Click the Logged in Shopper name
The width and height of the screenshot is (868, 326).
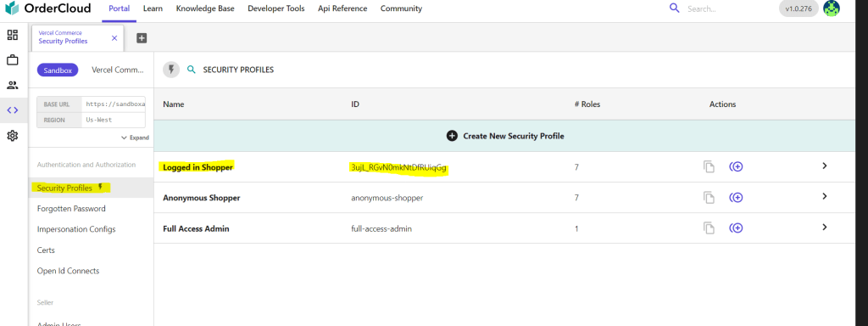point(198,167)
